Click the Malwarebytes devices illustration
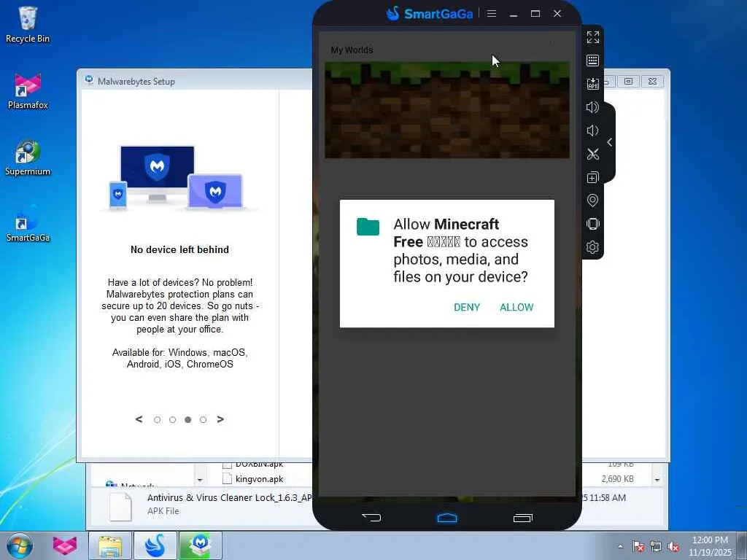747x560 pixels. click(x=179, y=178)
